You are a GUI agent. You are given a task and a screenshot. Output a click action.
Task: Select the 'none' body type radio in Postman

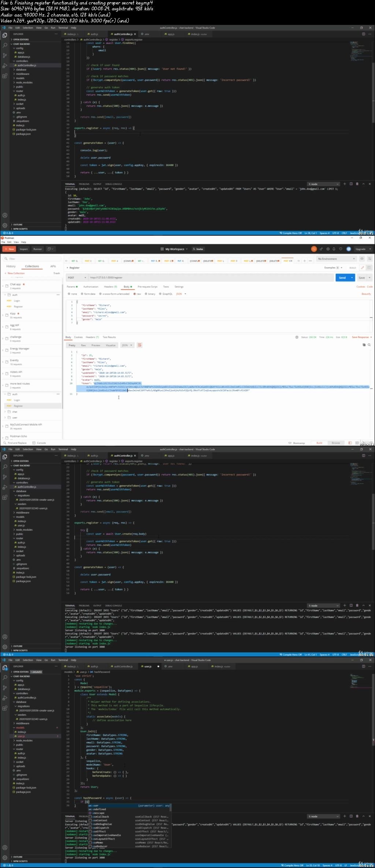(69, 294)
